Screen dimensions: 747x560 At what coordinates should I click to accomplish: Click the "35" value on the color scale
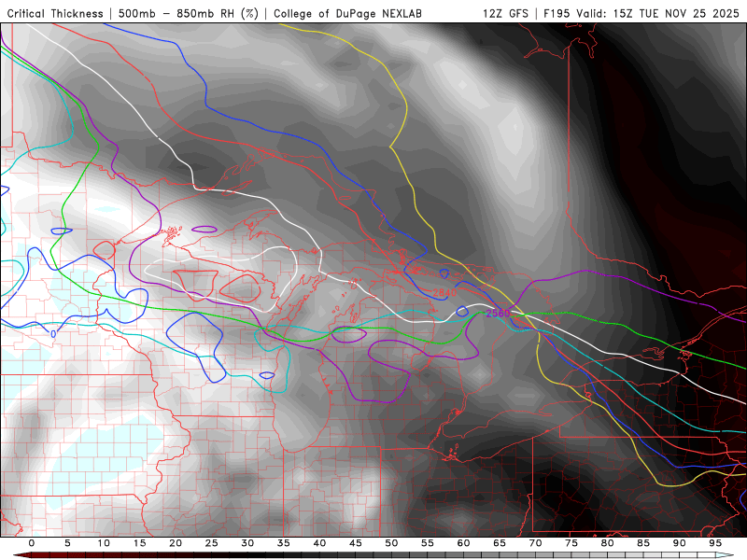coord(284,543)
